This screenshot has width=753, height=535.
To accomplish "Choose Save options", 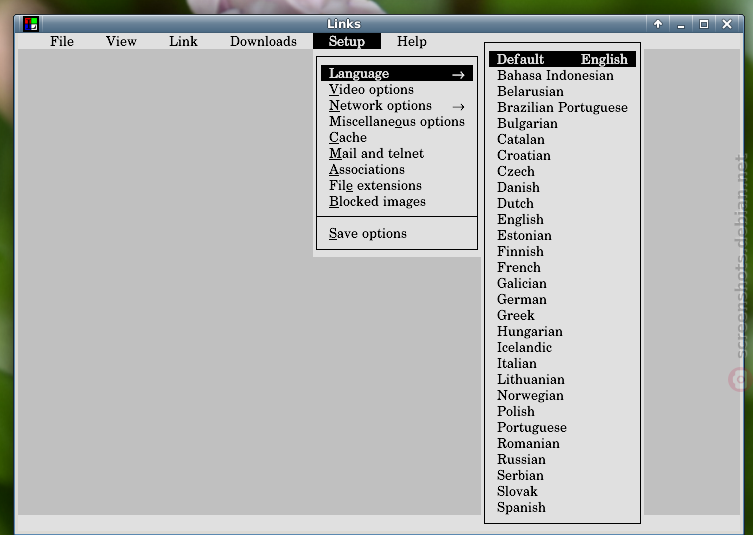I will click(x=397, y=233).
